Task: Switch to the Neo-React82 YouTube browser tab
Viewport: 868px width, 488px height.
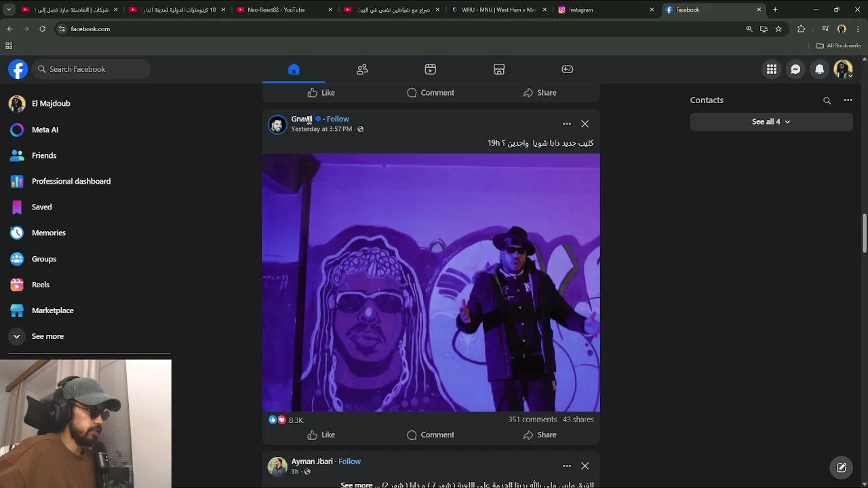Action: (283, 9)
